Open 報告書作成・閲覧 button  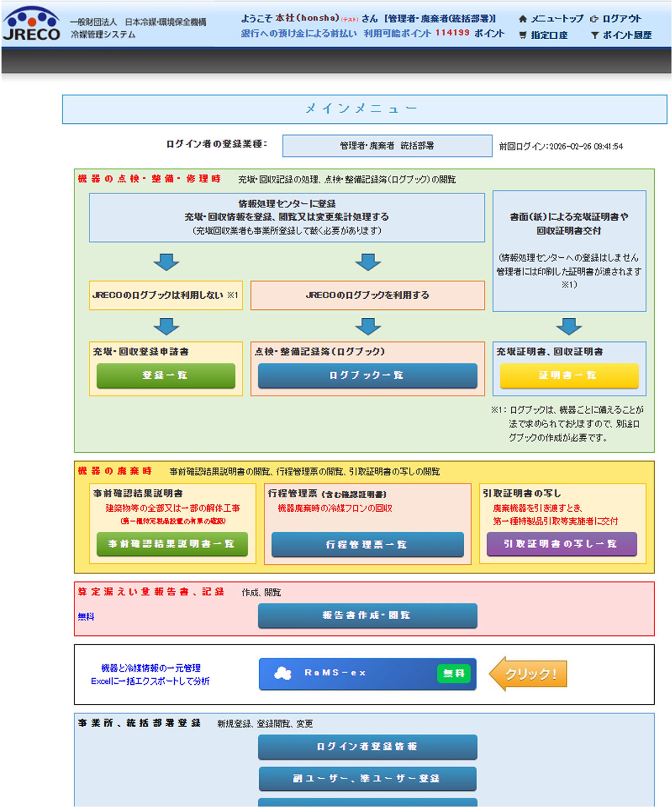[x=367, y=615]
